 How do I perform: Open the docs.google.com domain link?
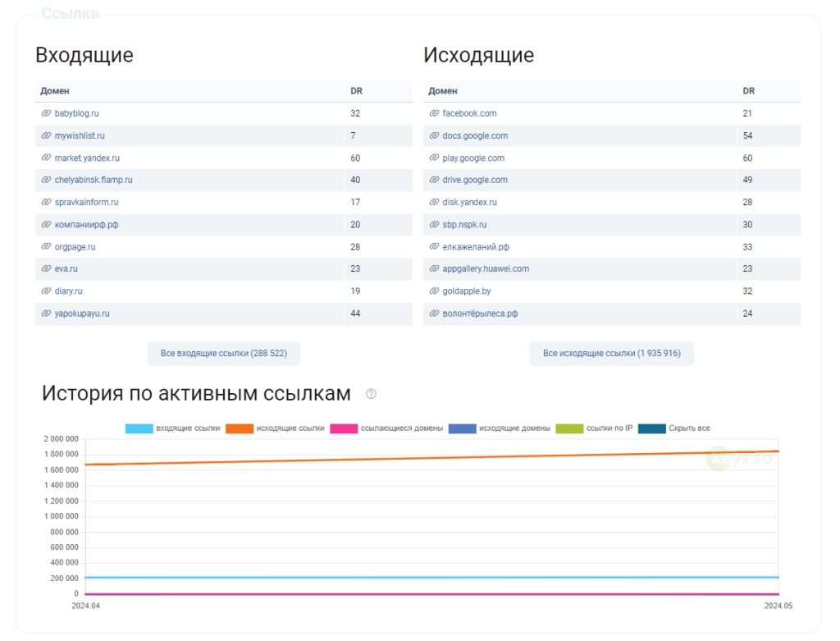pos(475,135)
